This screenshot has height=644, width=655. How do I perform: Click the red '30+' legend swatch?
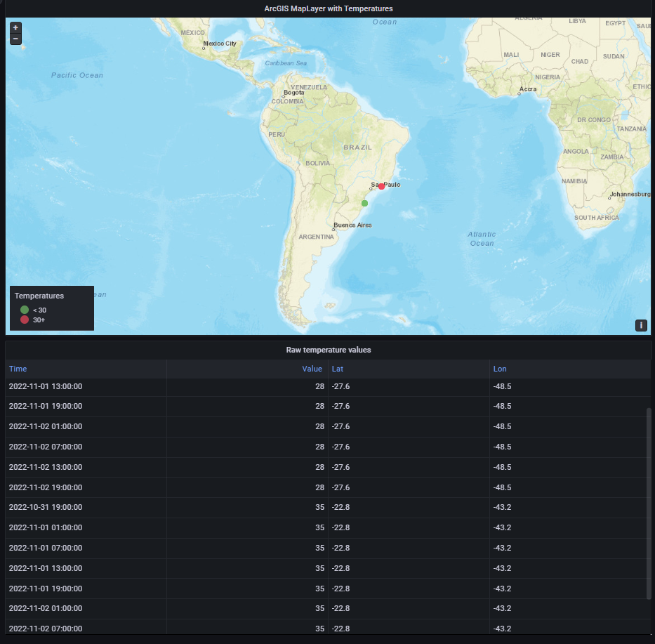point(25,320)
